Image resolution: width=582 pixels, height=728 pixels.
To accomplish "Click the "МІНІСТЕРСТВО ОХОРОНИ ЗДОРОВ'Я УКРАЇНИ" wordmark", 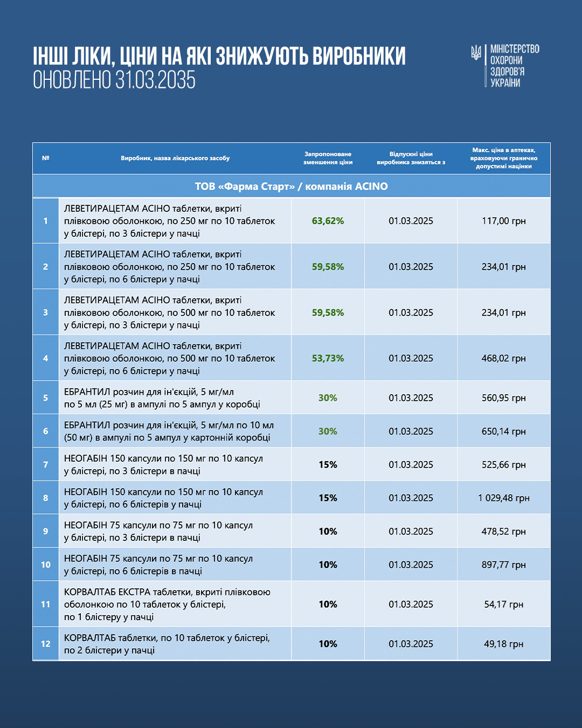I will pos(515,66).
